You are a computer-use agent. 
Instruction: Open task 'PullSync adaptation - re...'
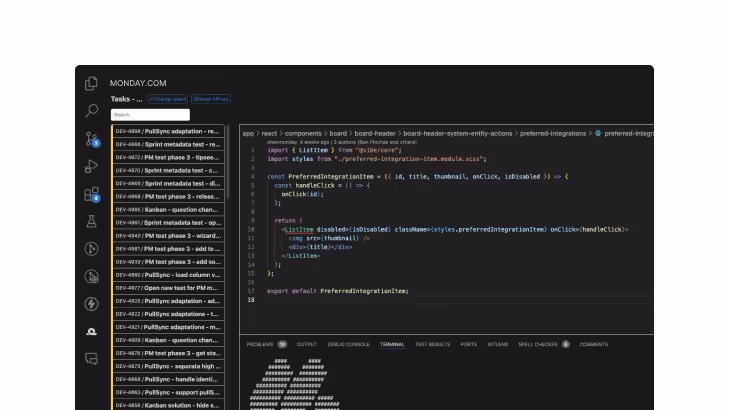pyautogui.click(x=168, y=131)
